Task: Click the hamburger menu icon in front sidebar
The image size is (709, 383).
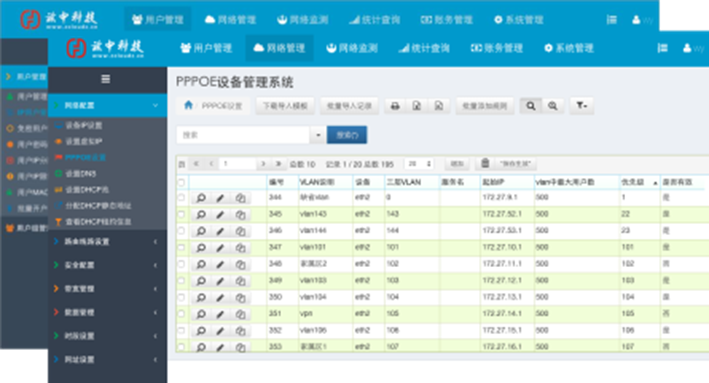Action: click(x=105, y=79)
